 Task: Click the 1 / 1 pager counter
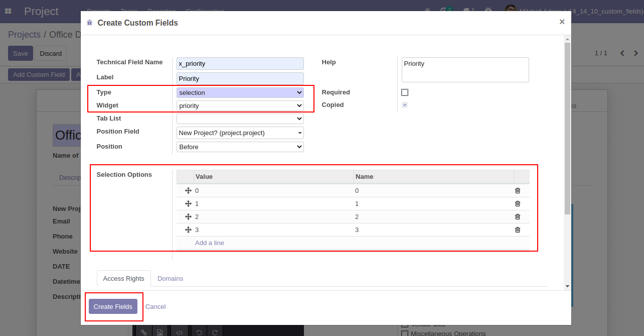pyautogui.click(x=601, y=53)
